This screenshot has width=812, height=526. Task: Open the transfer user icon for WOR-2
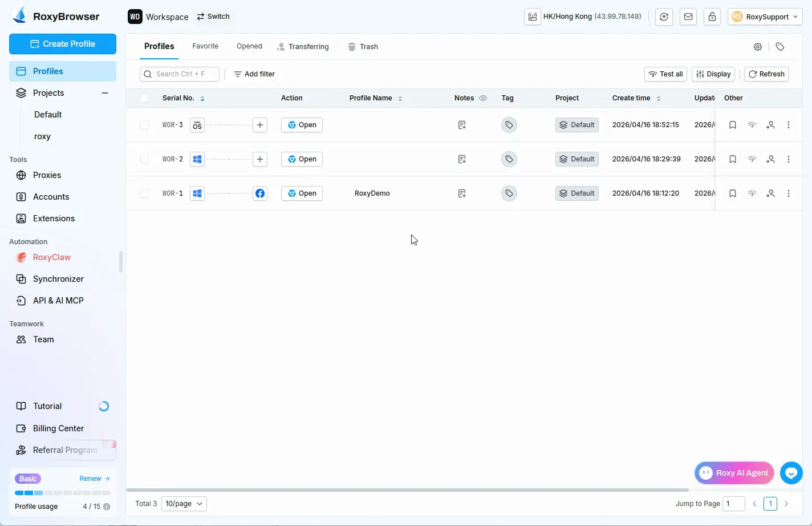point(770,159)
